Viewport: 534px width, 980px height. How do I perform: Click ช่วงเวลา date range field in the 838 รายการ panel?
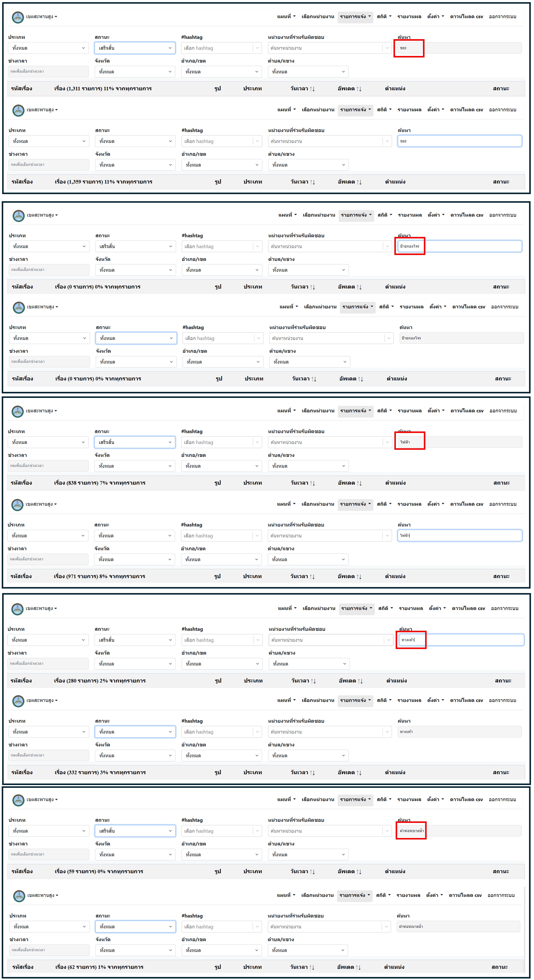pos(48,466)
